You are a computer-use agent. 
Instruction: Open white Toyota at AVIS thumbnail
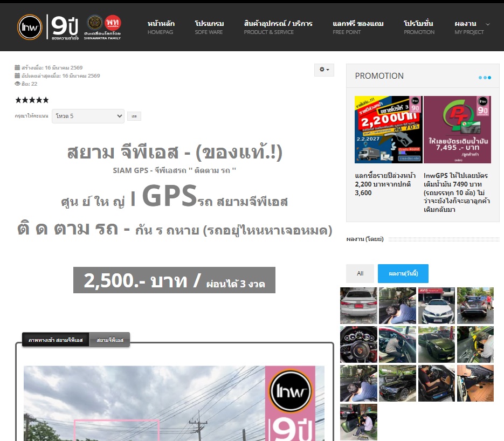437,306
